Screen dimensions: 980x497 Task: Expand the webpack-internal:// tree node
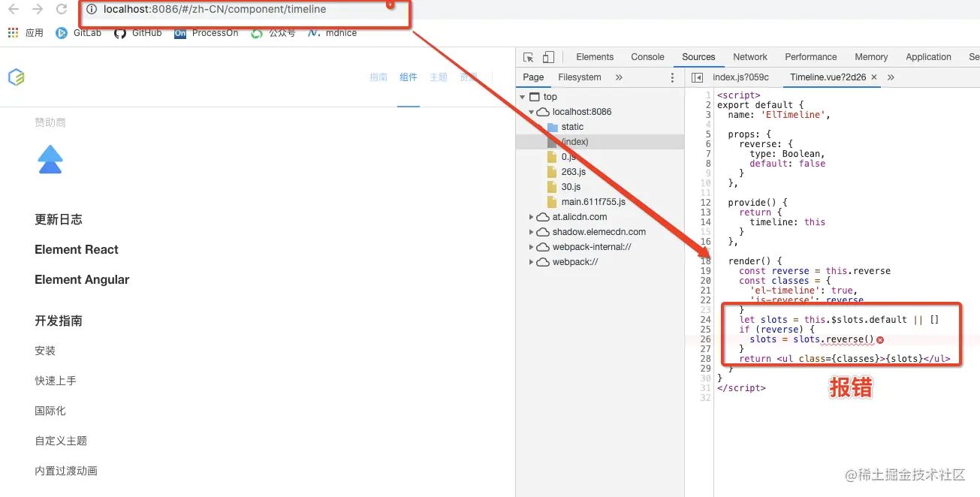(x=532, y=247)
